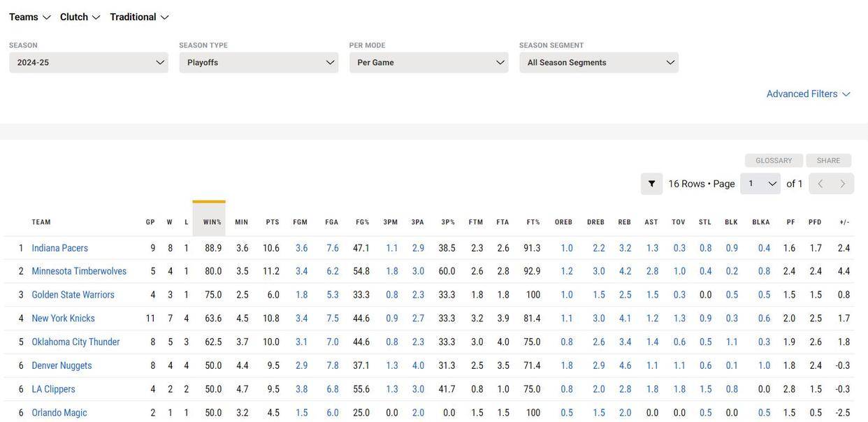Viewport: 868px width, 422px height.
Task: Open the Oklahoma City Thunder team link
Action: [x=75, y=342]
